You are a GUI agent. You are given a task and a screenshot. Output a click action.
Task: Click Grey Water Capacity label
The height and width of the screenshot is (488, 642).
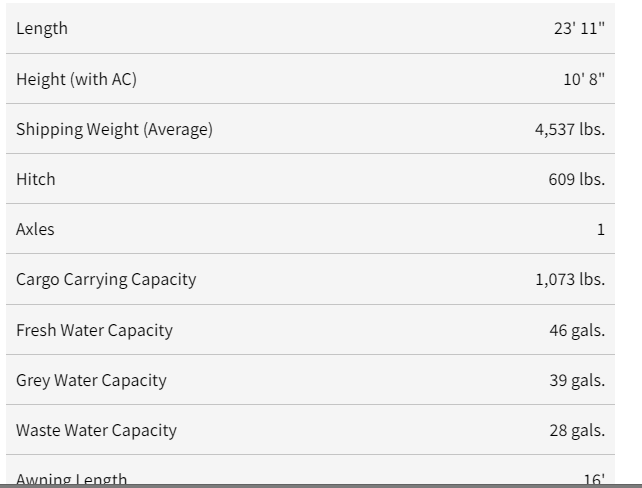(91, 380)
